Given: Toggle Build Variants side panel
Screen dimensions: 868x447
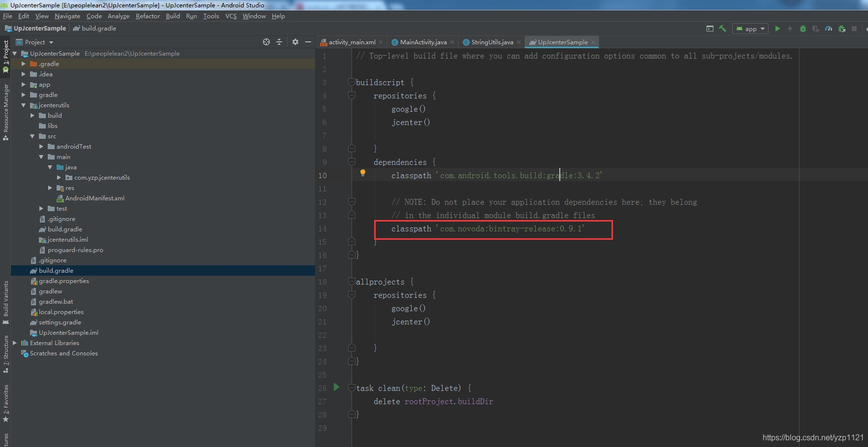Looking at the screenshot, I should [5, 302].
